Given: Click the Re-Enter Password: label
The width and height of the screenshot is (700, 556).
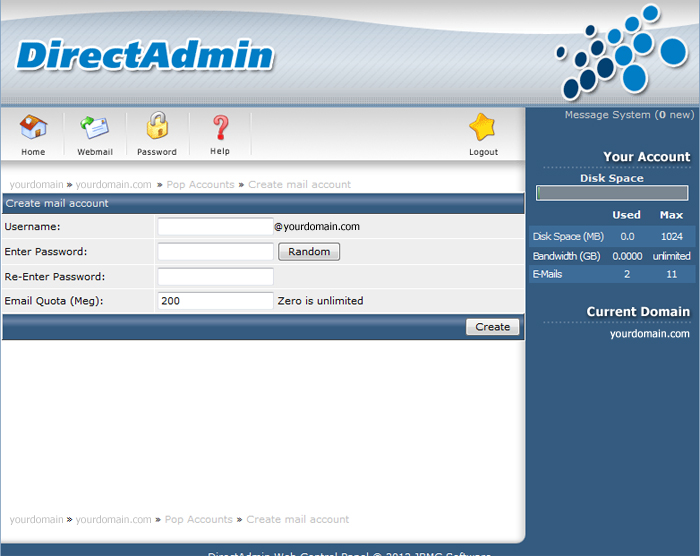Looking at the screenshot, I should 54,277.
